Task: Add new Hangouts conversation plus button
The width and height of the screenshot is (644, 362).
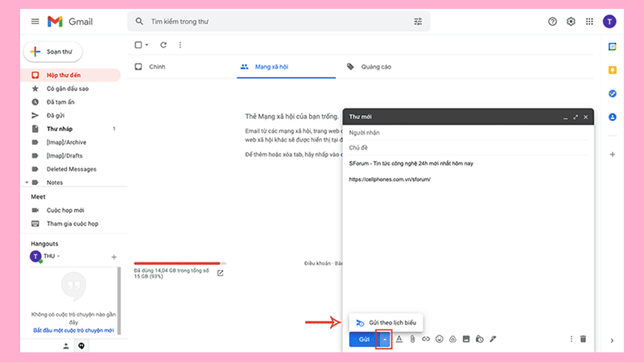Action: (x=114, y=257)
